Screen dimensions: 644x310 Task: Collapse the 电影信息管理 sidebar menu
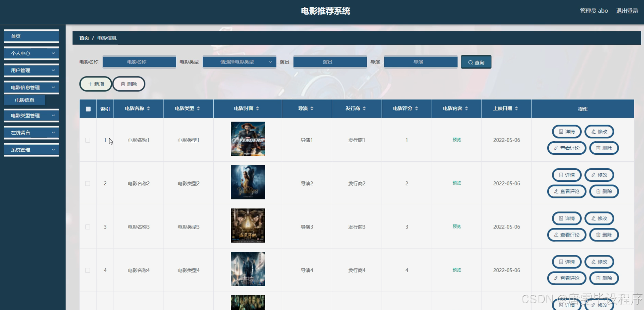pos(31,87)
